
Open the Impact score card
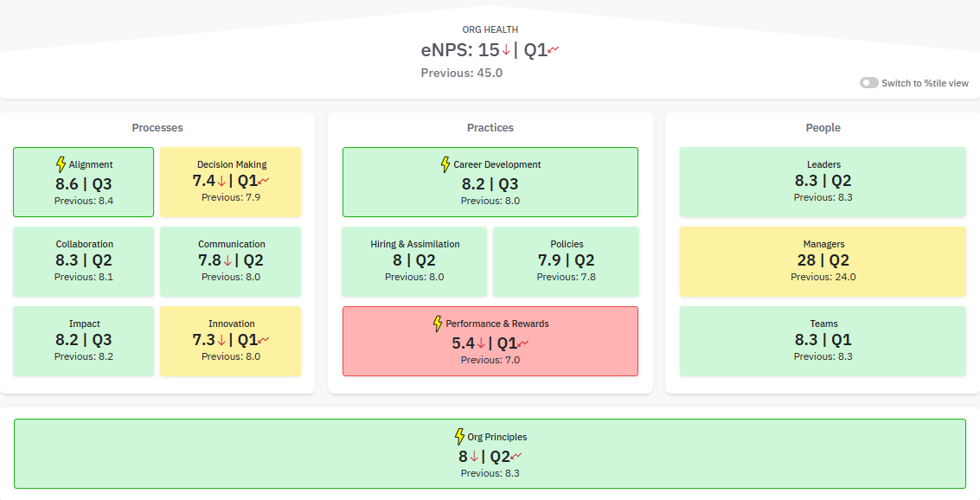click(x=84, y=340)
